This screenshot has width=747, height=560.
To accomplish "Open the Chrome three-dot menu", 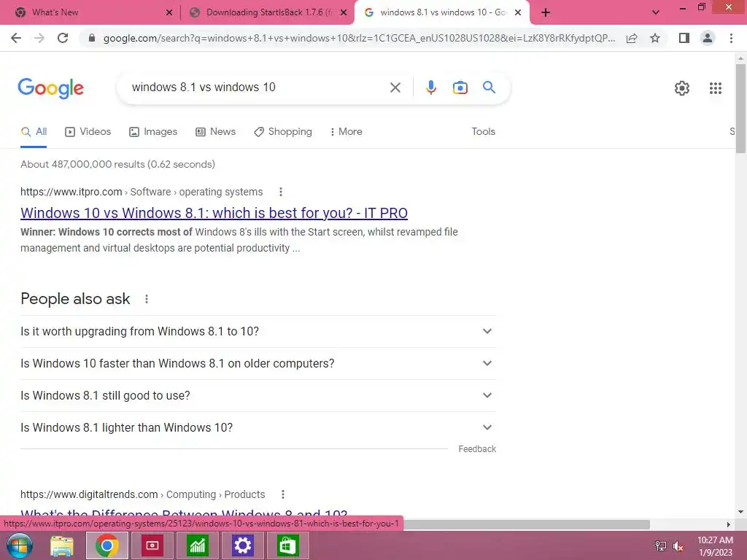I will pos(731,38).
